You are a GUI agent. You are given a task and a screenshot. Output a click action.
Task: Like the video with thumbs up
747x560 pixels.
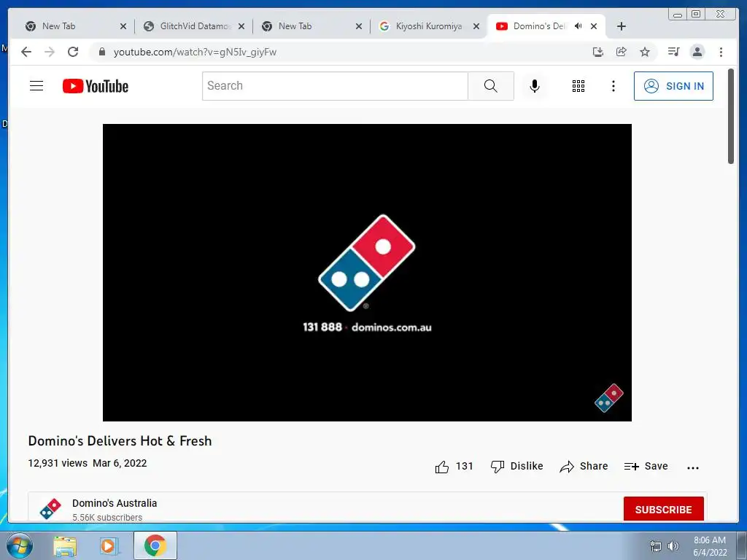coord(454,466)
